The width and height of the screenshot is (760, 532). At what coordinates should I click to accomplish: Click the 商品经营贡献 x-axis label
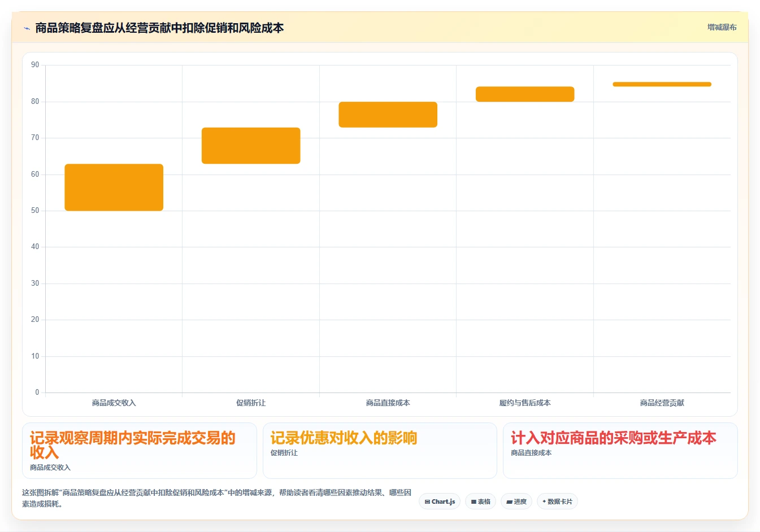click(662, 403)
